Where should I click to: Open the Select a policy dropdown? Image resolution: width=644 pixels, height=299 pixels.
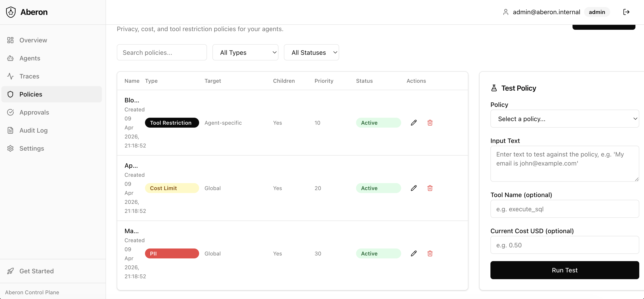click(x=564, y=119)
